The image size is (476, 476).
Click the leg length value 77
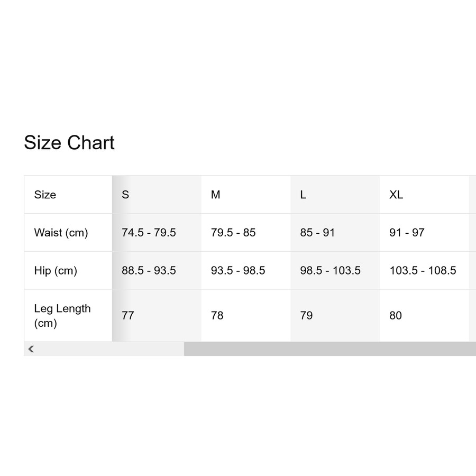[128, 316]
